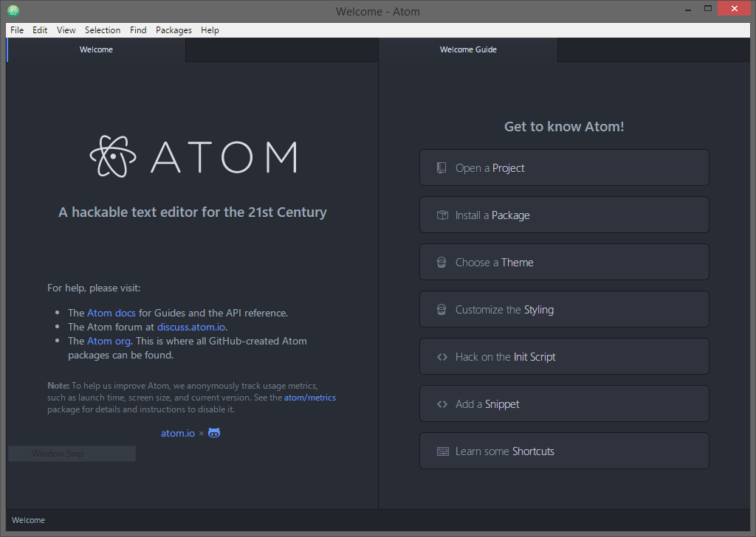Click the GitHub octocat icon near atom.io
This screenshot has width=756, height=537.
[x=214, y=432]
